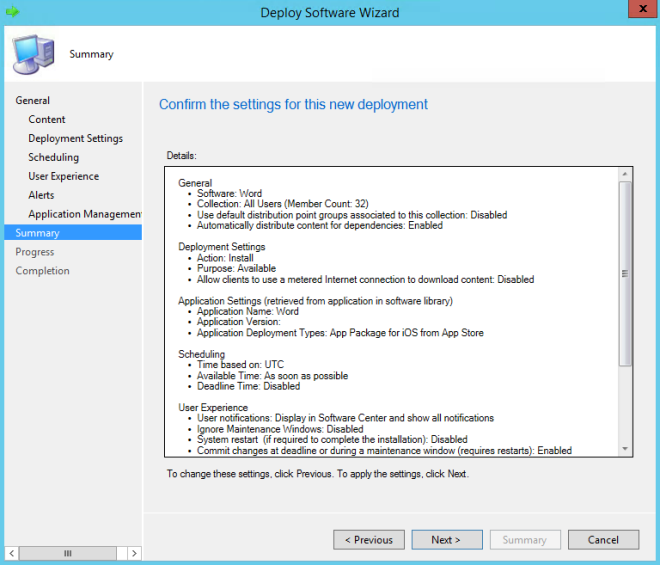Screen dimensions: 660x565
Task: Click the sidebar scroll left arrow
Action: coord(12,553)
